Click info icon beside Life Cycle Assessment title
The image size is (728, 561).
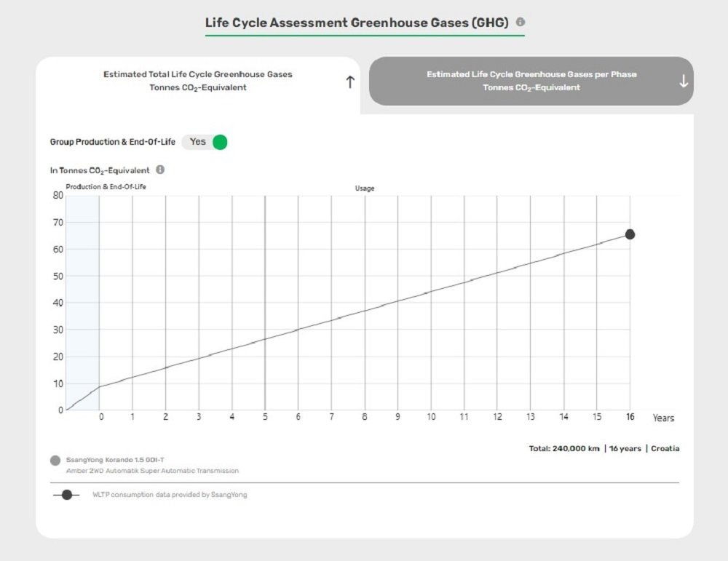[521, 22]
